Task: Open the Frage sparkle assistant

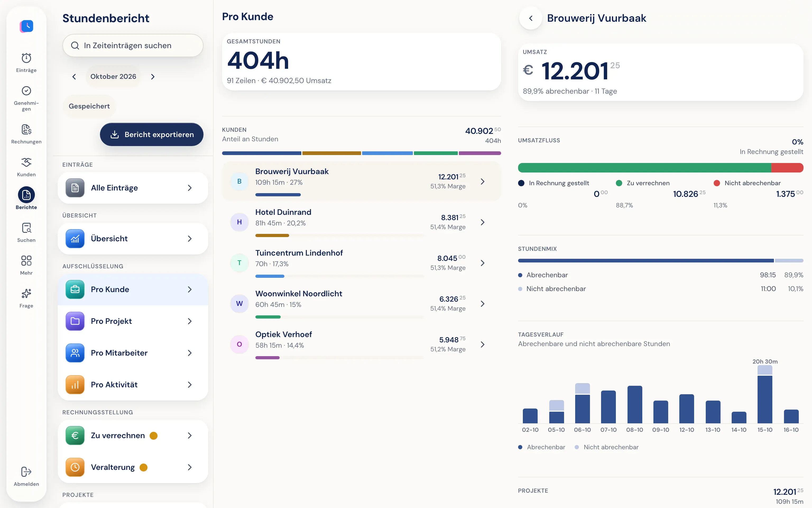Action: pos(26,298)
